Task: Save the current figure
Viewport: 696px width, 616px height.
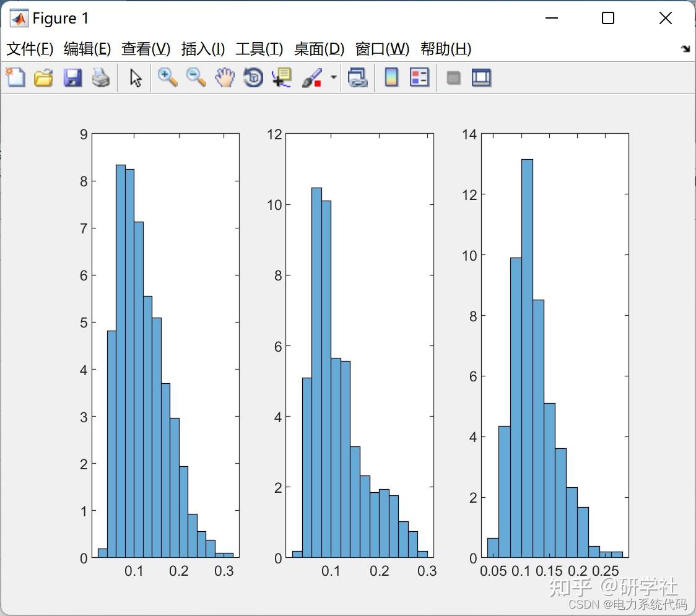Action: click(x=72, y=77)
